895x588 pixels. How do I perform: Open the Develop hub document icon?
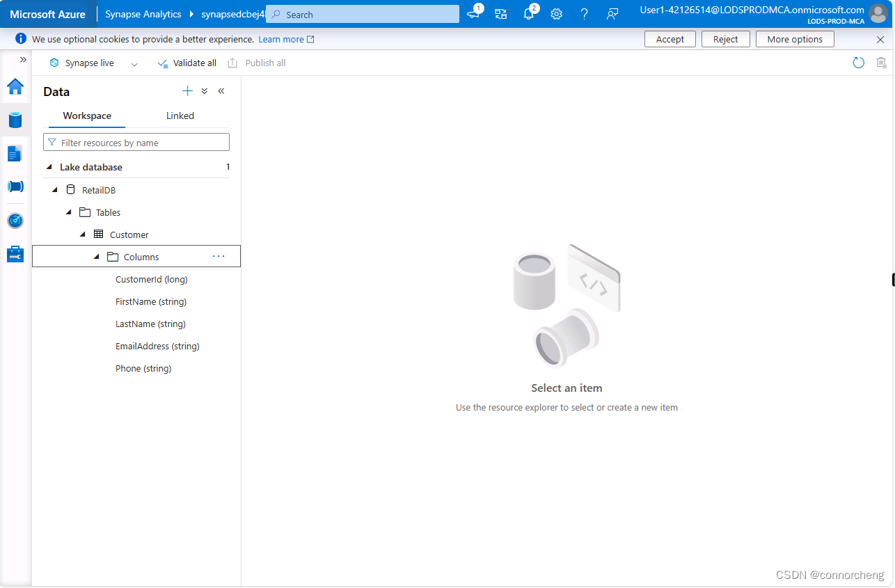click(x=15, y=154)
